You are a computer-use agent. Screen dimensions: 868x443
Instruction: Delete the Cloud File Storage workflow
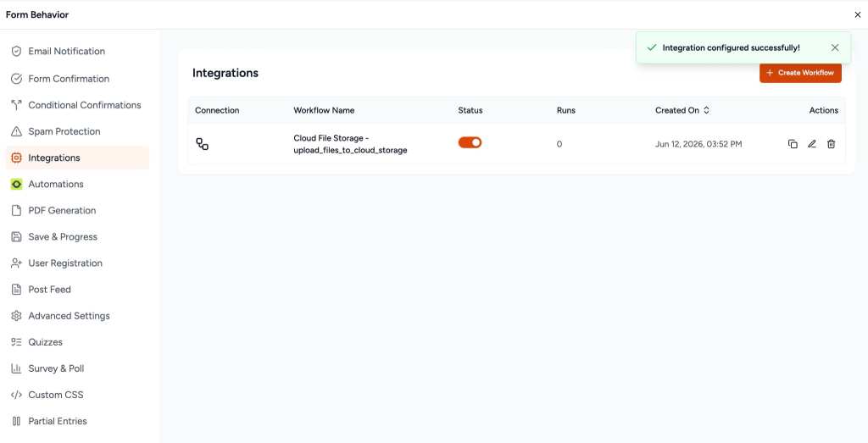831,144
